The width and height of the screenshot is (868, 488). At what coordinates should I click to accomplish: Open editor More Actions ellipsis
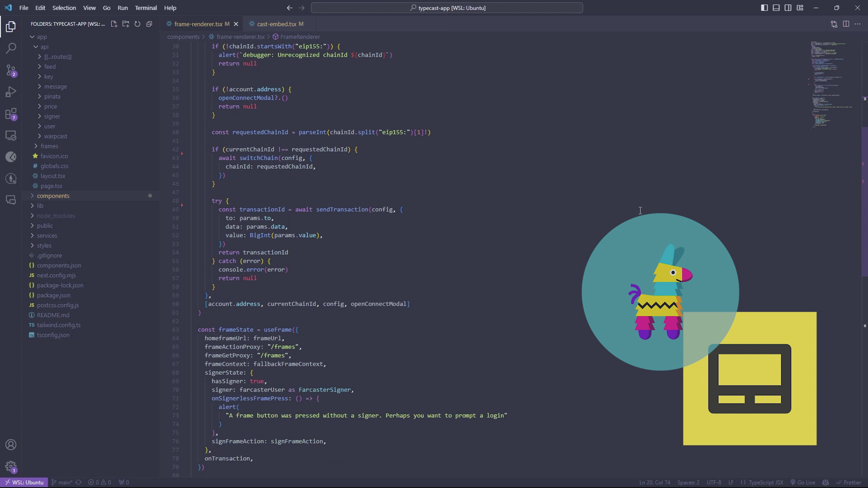point(858,24)
